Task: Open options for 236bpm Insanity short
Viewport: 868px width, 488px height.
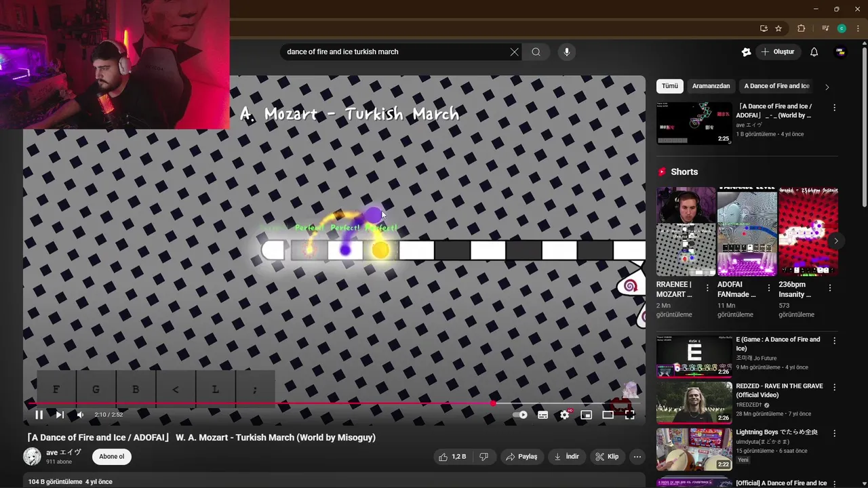Action: click(x=830, y=288)
